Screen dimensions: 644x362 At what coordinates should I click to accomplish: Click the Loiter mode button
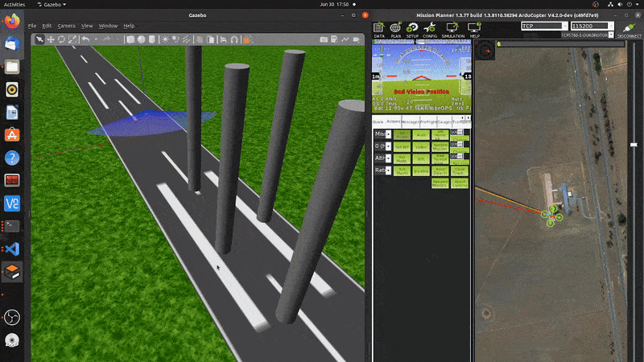[x=422, y=146]
